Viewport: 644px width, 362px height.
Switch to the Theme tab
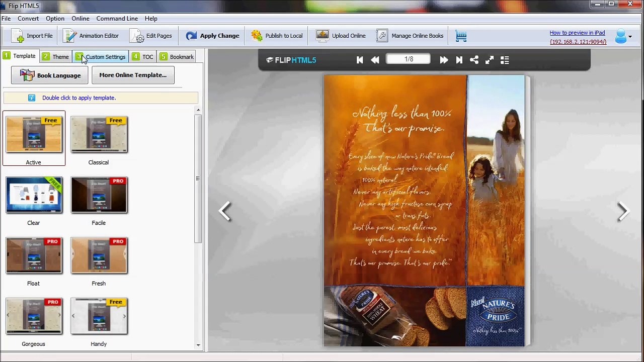55,56
